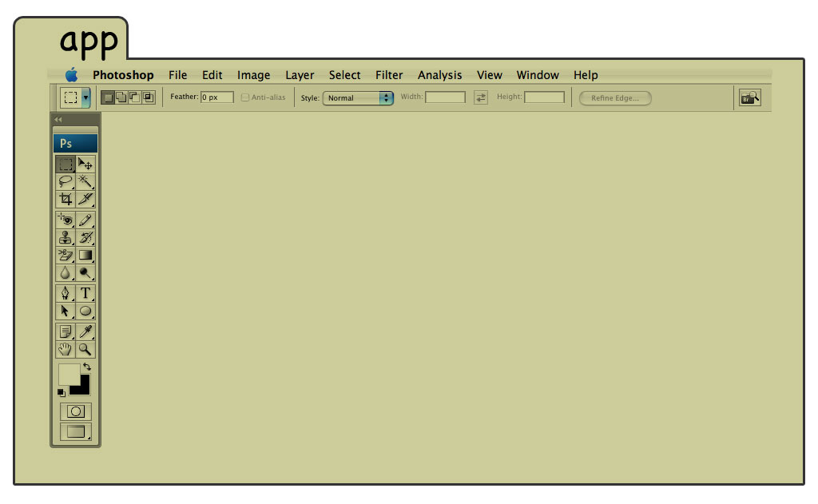Image resolution: width=818 pixels, height=504 pixels.
Task: Open the Photoshop application menu
Action: [x=123, y=75]
